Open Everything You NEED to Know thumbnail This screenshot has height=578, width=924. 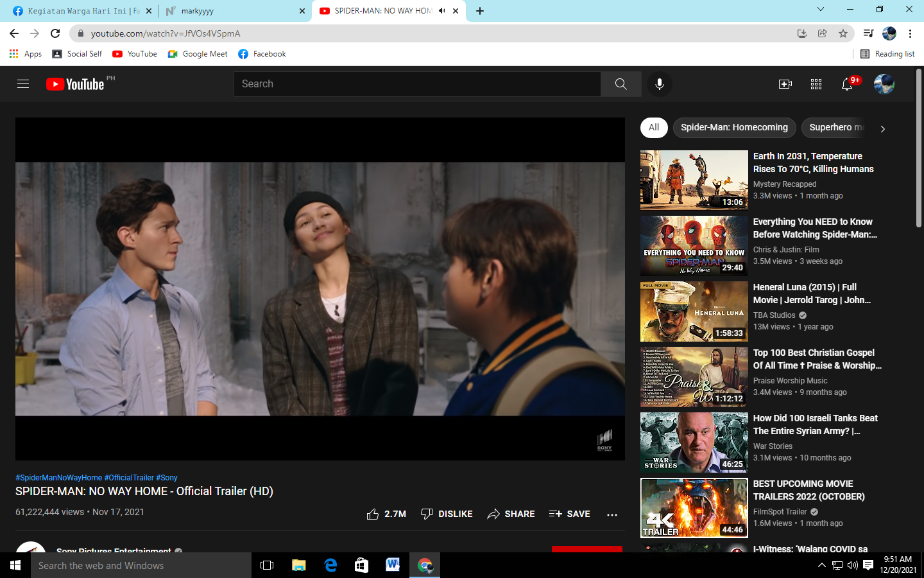pyautogui.click(x=694, y=245)
